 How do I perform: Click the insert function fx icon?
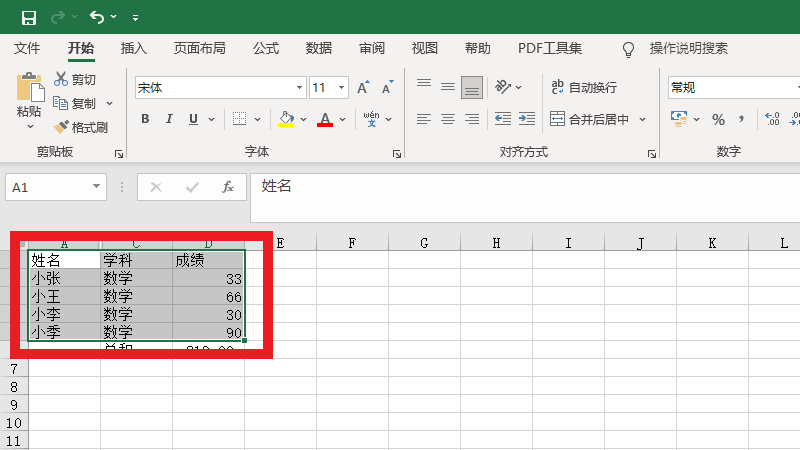tap(227, 187)
